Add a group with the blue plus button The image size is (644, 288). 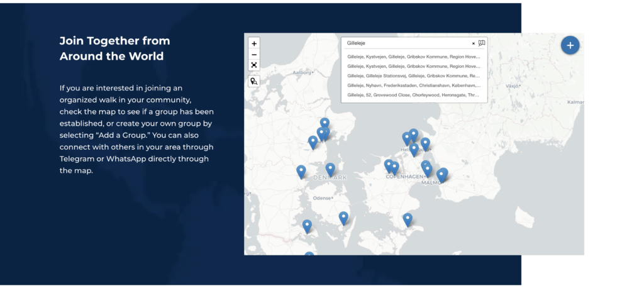click(x=570, y=45)
